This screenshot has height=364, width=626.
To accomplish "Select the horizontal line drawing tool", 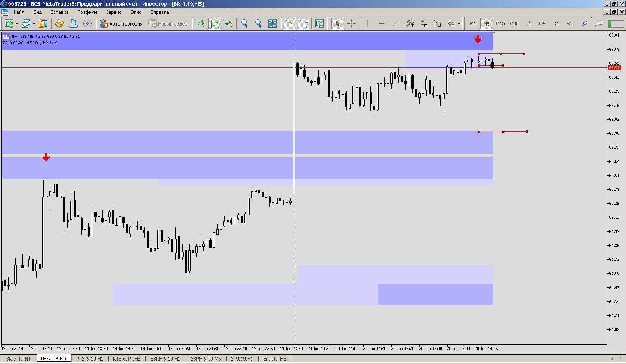I will point(382,23).
